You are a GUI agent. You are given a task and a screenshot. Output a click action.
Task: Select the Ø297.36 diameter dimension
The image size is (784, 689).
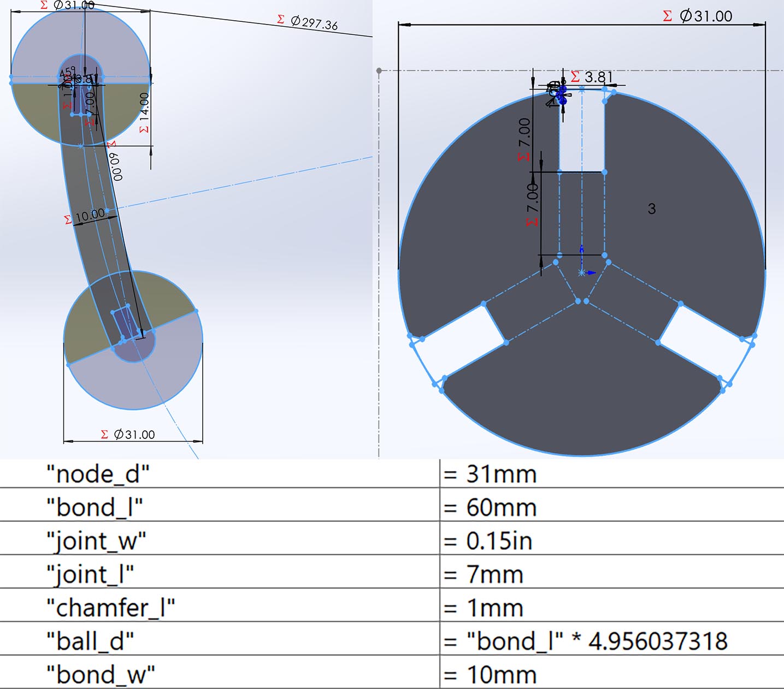click(x=314, y=23)
